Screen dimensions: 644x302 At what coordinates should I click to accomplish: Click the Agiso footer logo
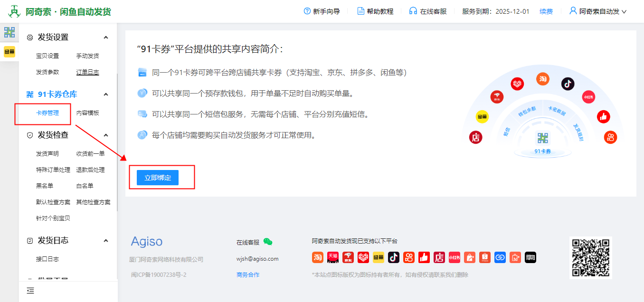(147, 242)
